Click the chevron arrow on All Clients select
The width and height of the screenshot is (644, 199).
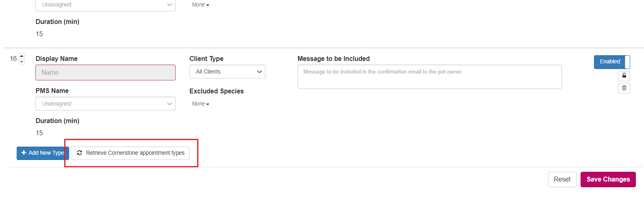[x=259, y=71]
